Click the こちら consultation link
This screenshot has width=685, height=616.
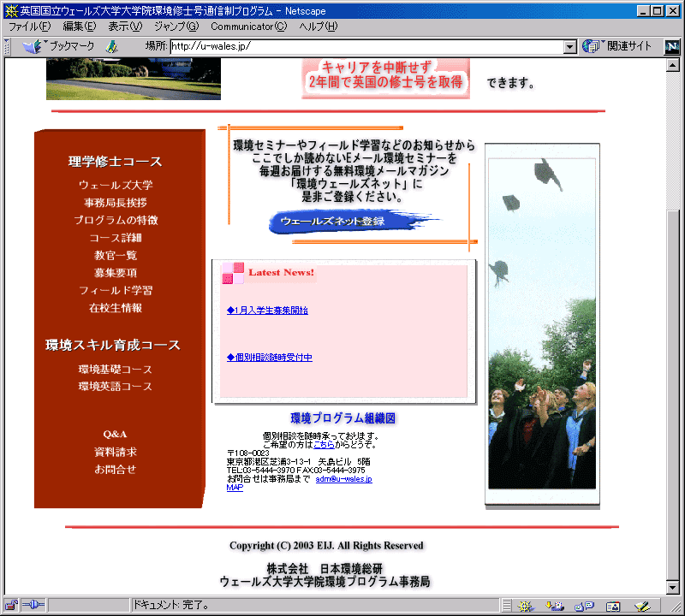pyautogui.click(x=325, y=445)
